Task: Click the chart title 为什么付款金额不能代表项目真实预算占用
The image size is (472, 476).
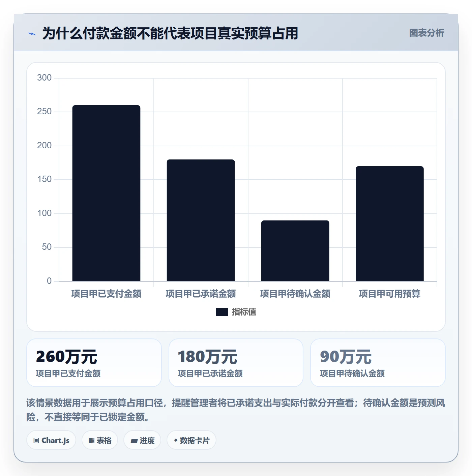Action: tap(170, 33)
